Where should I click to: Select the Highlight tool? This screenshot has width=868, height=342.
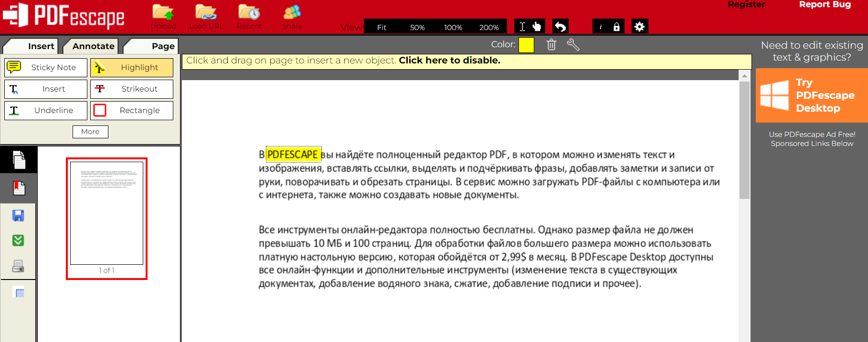(132, 68)
